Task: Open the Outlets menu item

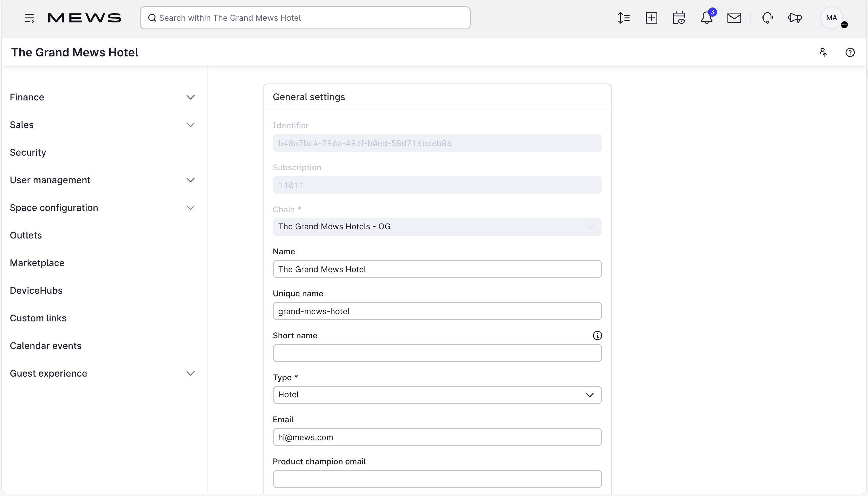Action: tap(26, 235)
